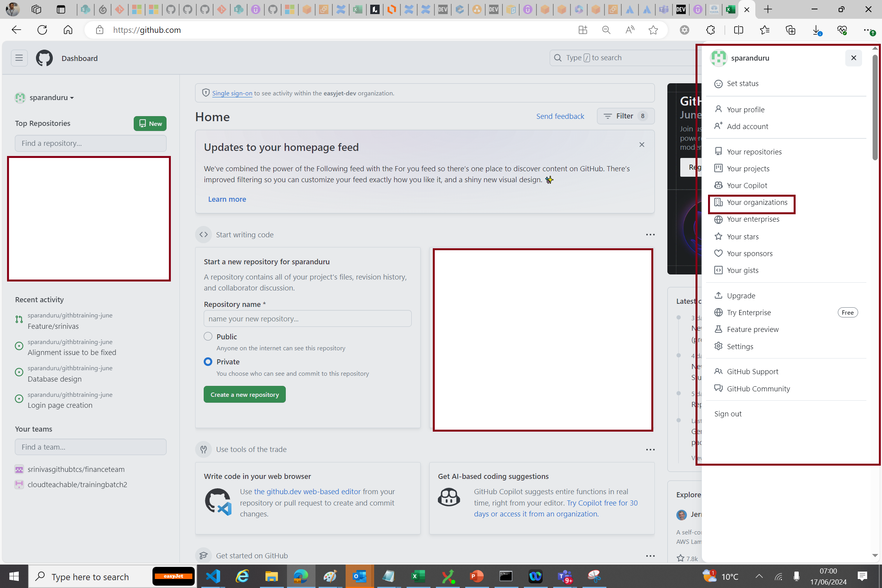The width and height of the screenshot is (882, 588).
Task: Follow the Single sign-on link
Action: pyautogui.click(x=232, y=93)
